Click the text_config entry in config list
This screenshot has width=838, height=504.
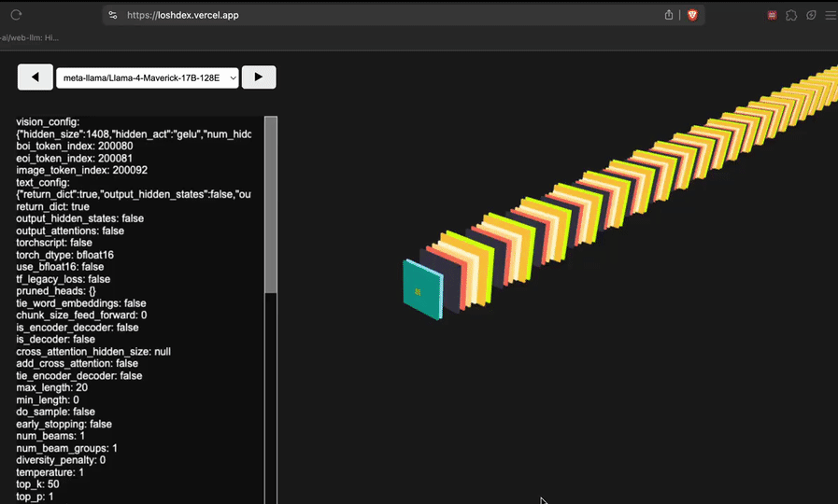point(43,183)
